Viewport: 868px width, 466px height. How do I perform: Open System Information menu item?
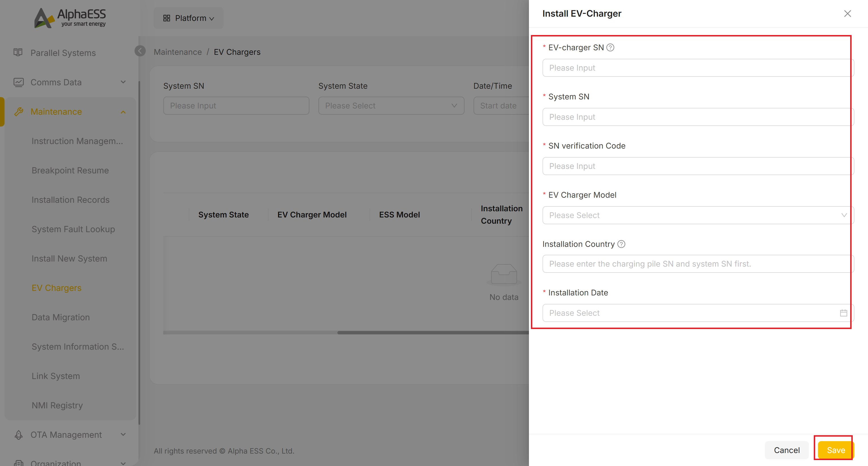(x=78, y=347)
